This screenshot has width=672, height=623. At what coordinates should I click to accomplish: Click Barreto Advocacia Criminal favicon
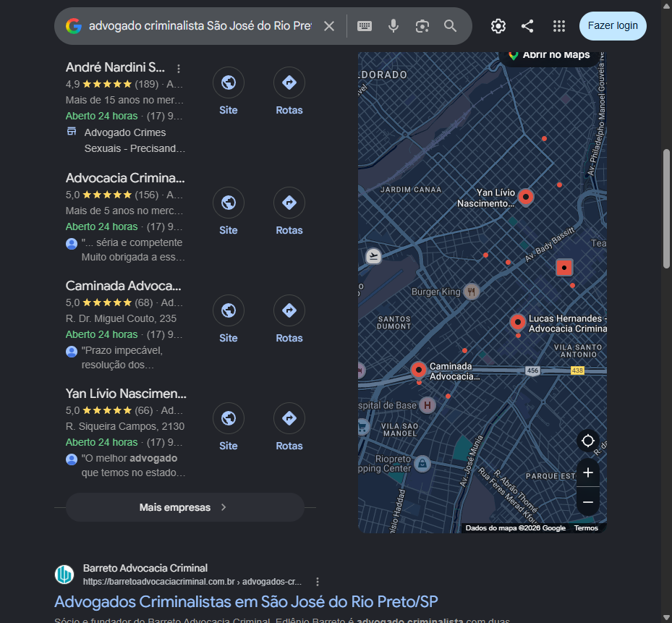coord(64,575)
